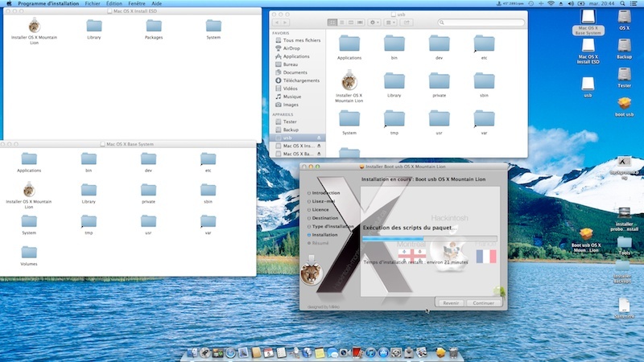
Task: Open Finder from the Dock
Action: (192, 352)
